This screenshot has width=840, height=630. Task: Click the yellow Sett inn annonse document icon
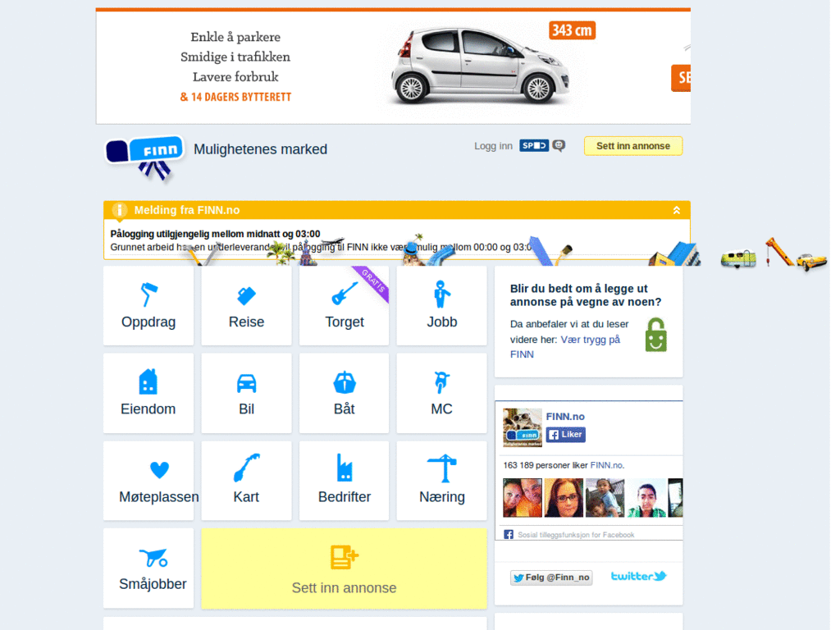pos(344,557)
